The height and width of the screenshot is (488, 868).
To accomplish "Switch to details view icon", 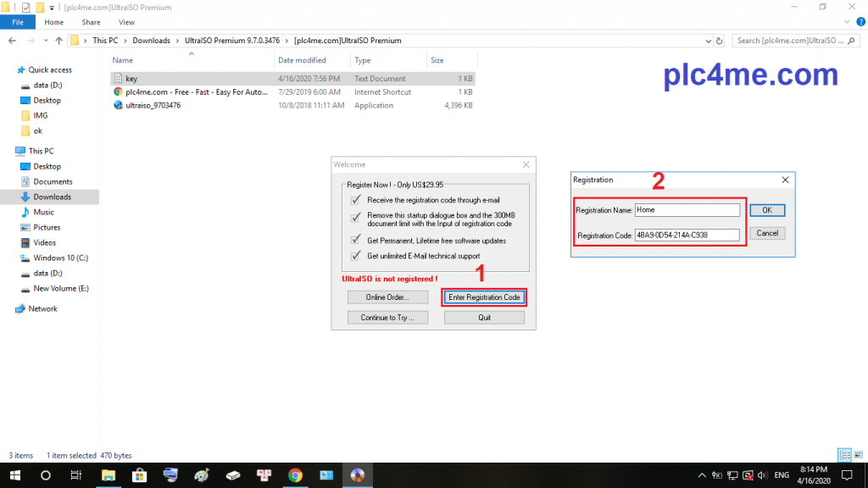I will (x=845, y=455).
